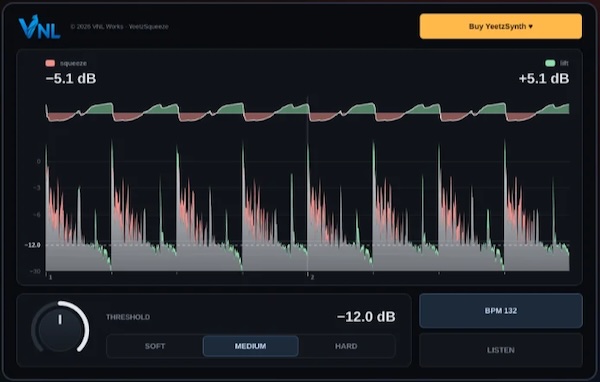Viewport: 600px width, 382px height.
Task: Toggle the LISTEN button
Action: pos(501,350)
